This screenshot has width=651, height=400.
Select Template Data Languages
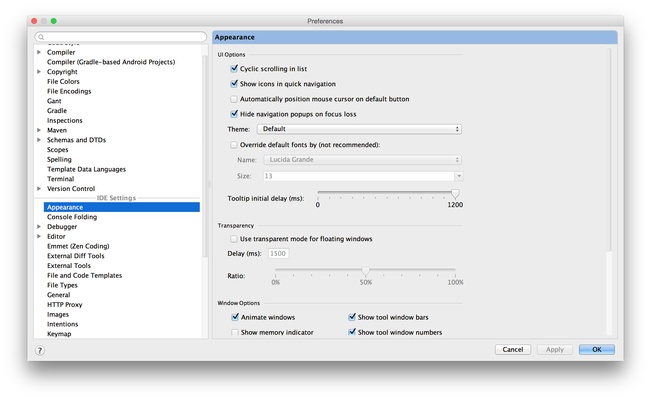(x=86, y=169)
